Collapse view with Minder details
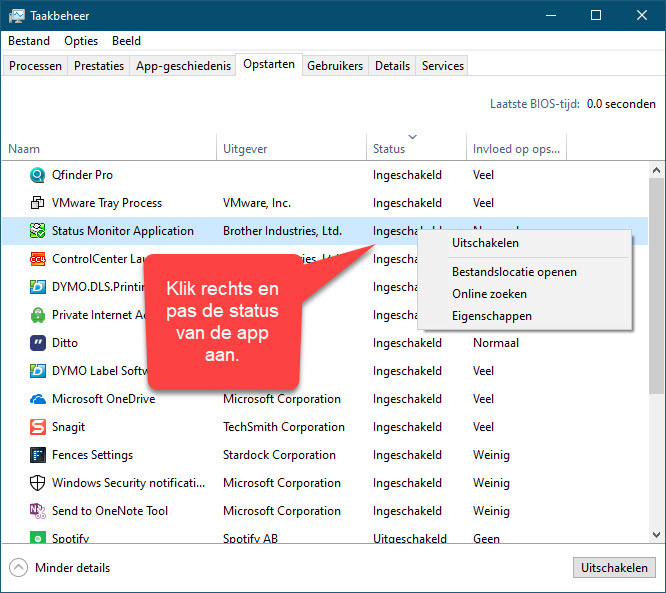Viewport: 666px width, 593px height. pos(59,568)
